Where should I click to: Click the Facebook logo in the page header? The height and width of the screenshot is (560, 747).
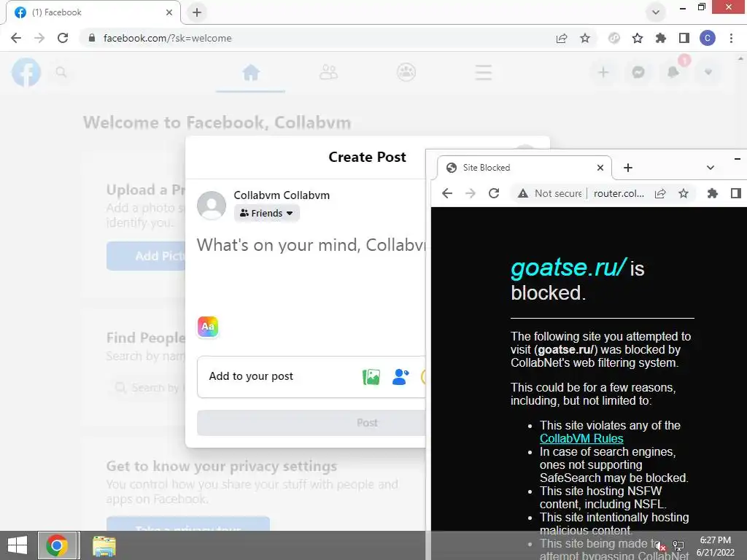coord(26,72)
